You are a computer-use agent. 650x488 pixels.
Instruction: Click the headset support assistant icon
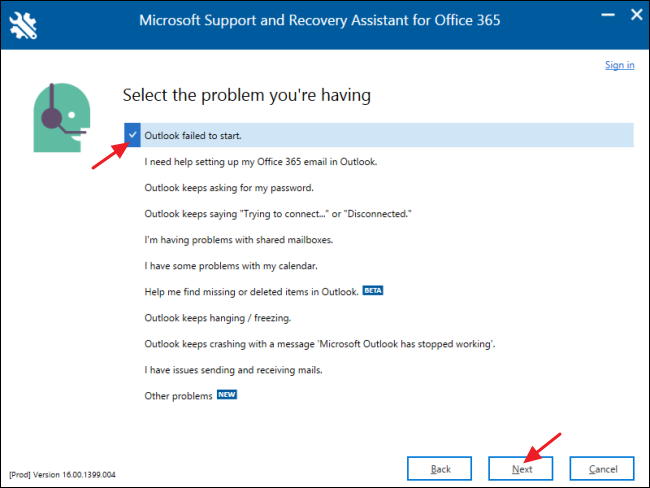58,118
